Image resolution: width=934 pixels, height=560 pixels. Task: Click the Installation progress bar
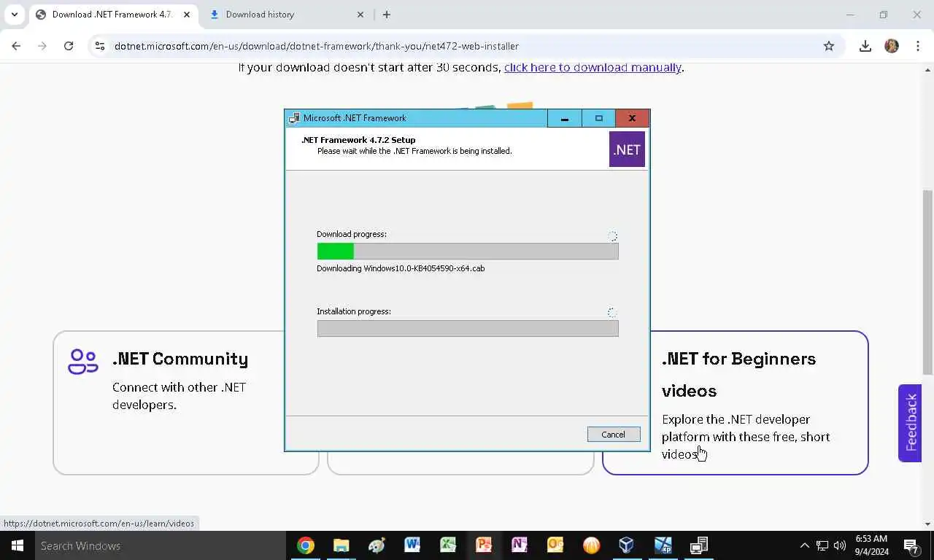click(x=468, y=328)
